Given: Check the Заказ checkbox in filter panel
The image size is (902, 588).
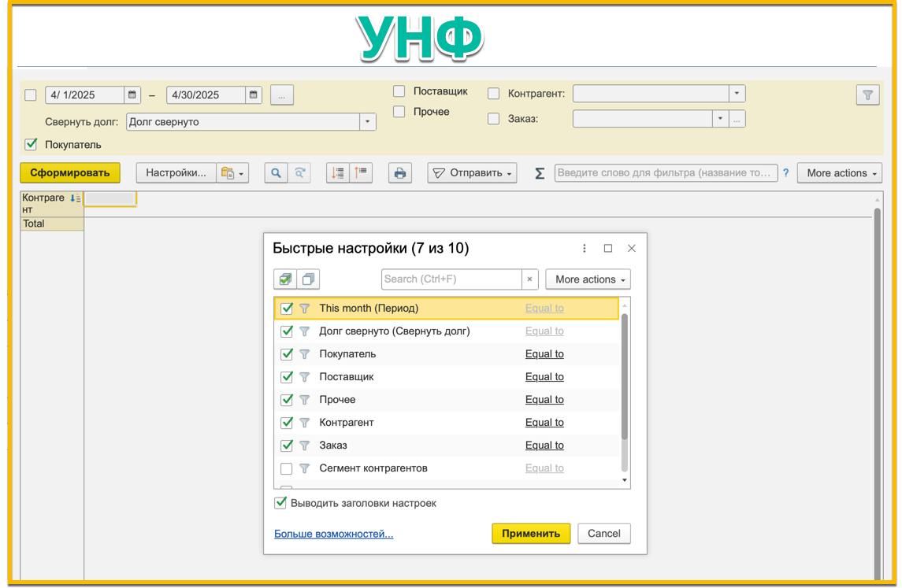Looking at the screenshot, I should (x=493, y=119).
